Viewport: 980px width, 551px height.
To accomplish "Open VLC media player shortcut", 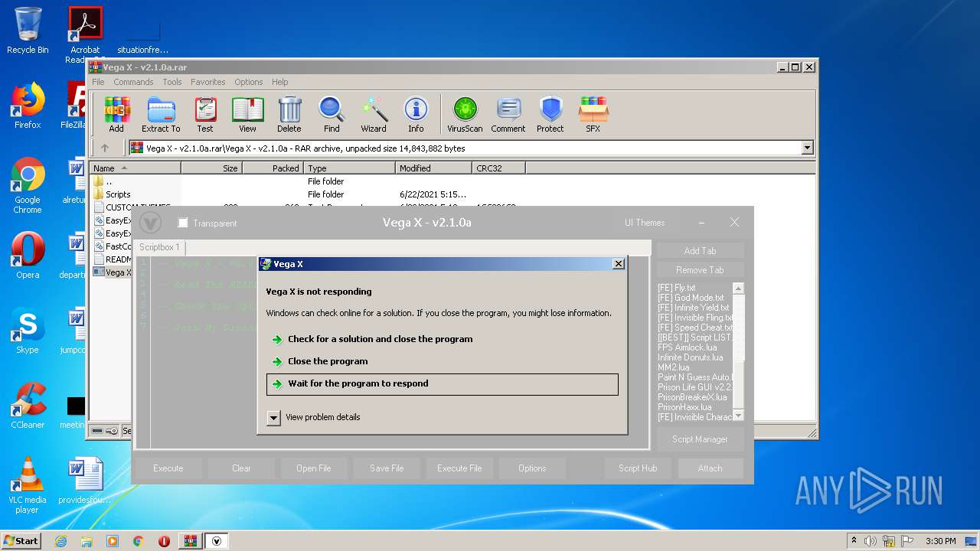I will 28,485.
